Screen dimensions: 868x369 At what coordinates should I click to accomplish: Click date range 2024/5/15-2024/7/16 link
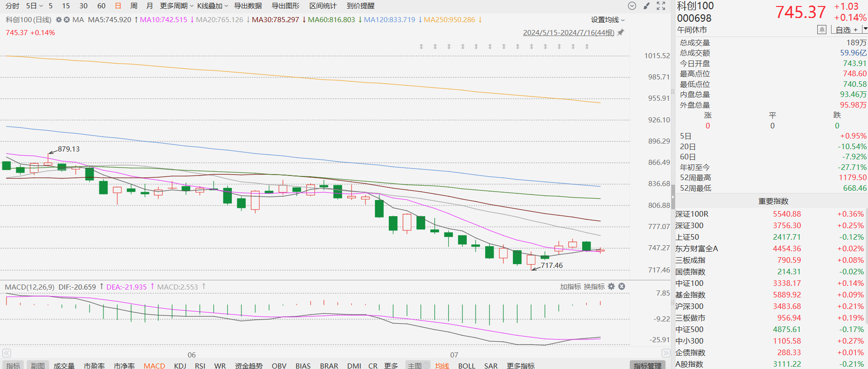568,32
